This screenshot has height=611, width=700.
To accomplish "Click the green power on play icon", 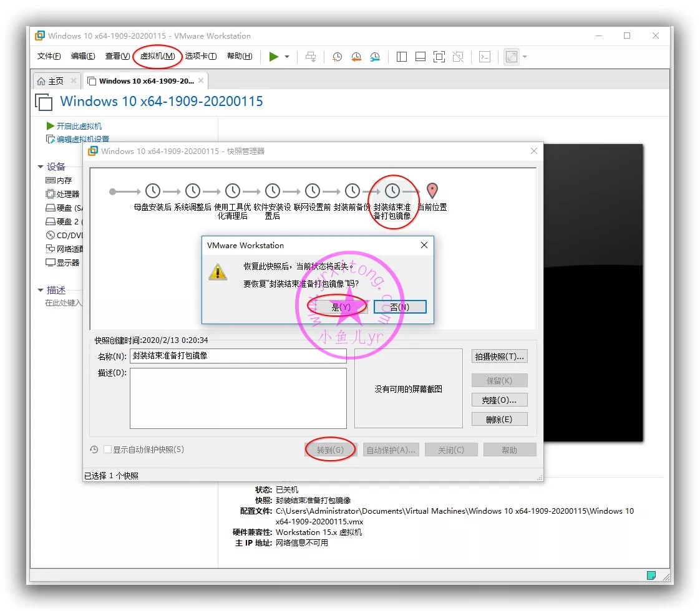I will click(x=273, y=57).
